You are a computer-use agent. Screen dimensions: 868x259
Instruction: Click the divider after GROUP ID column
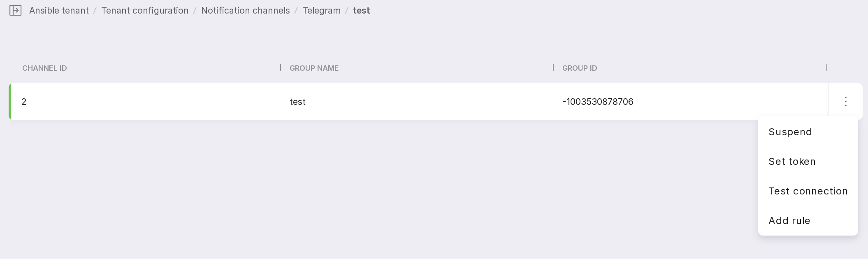pyautogui.click(x=826, y=67)
